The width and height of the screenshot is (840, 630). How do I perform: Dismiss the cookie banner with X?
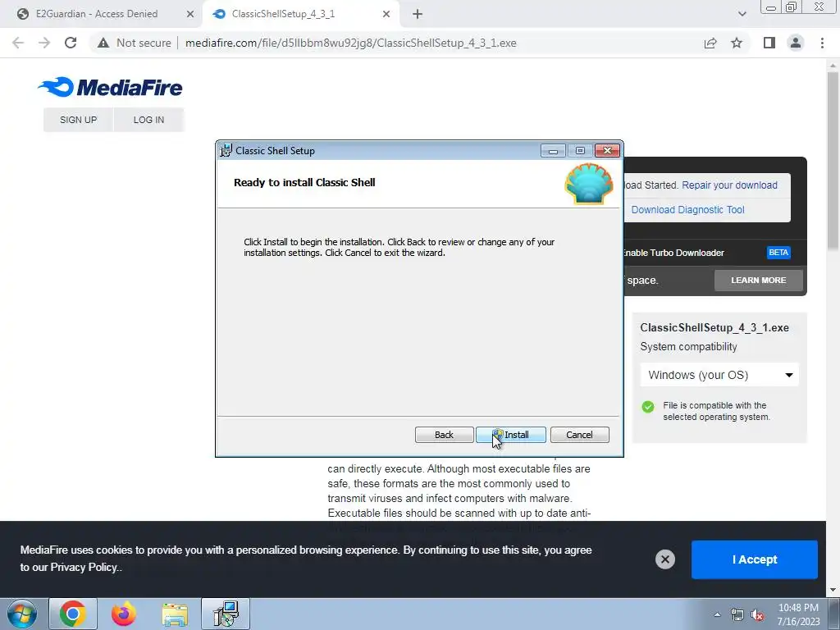664,559
